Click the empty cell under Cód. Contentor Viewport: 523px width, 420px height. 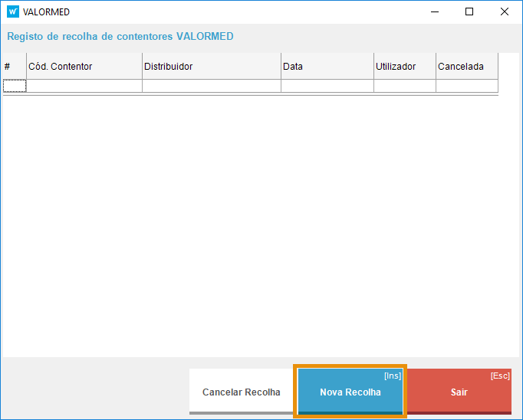pyautogui.click(x=84, y=86)
